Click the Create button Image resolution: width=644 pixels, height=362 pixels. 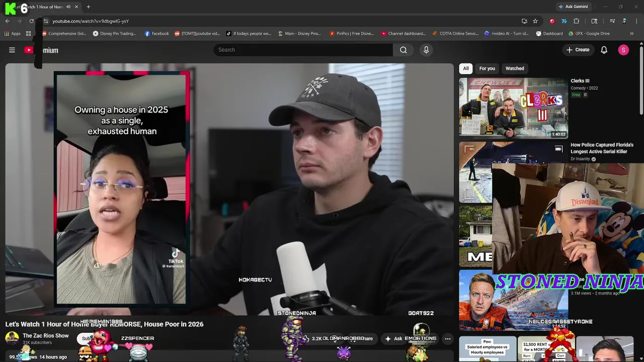[x=578, y=50]
